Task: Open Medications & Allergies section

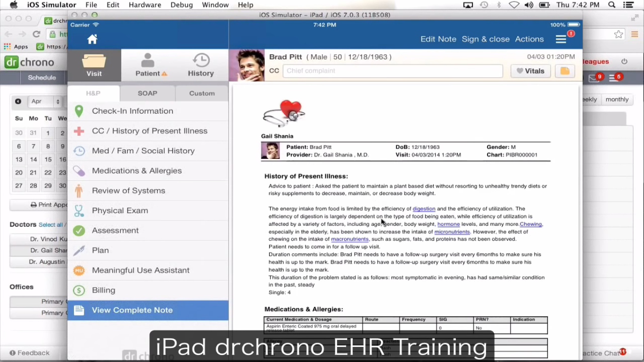Action: [148, 171]
